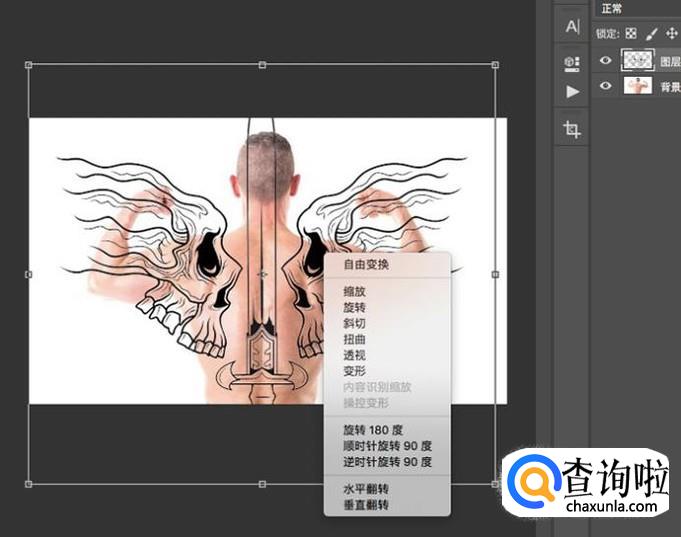Click the lock position move icon
The width and height of the screenshot is (681, 537).
[x=672, y=33]
